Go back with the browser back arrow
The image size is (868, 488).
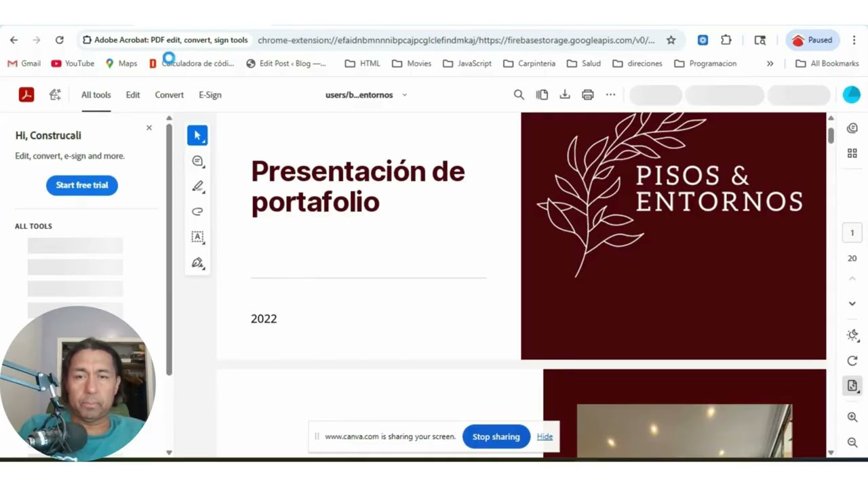coord(14,40)
